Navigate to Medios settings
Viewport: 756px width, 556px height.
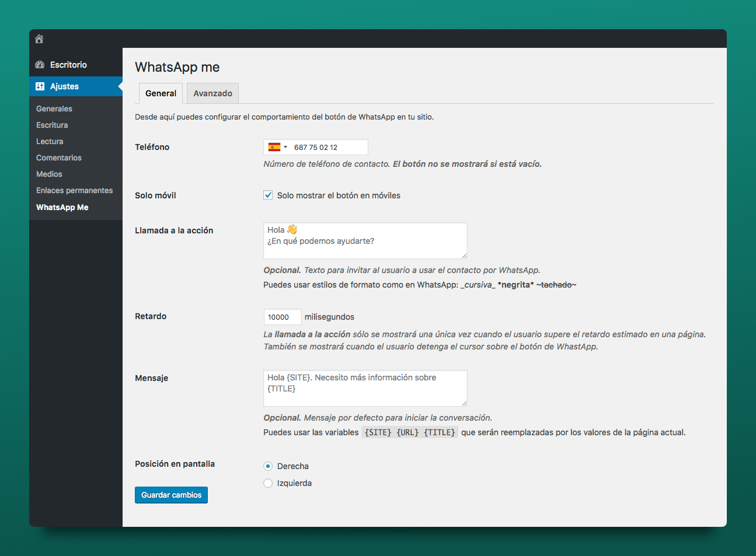[49, 174]
